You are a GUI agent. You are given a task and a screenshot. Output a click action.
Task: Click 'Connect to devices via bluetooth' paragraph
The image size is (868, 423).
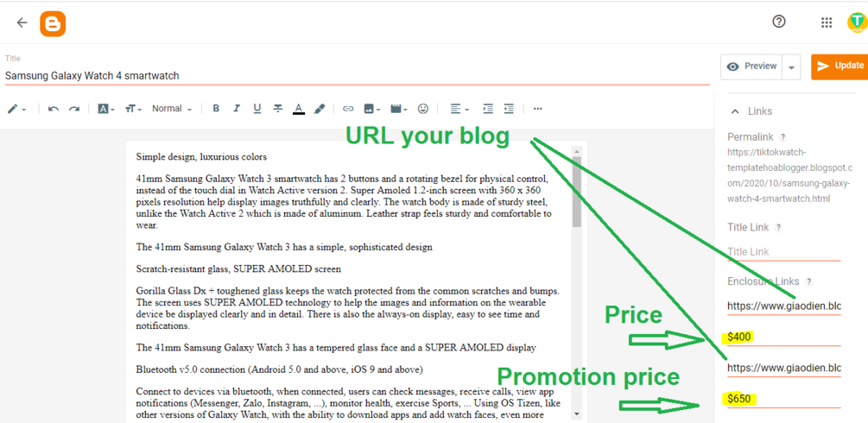coord(348,402)
